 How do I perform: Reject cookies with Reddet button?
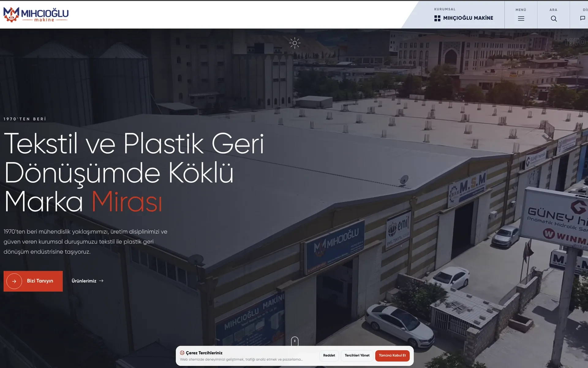coord(329,355)
